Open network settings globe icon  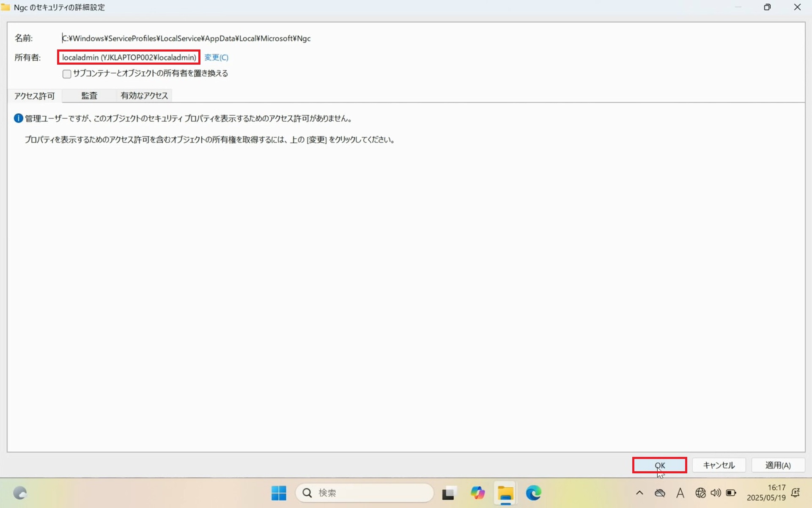(700, 493)
